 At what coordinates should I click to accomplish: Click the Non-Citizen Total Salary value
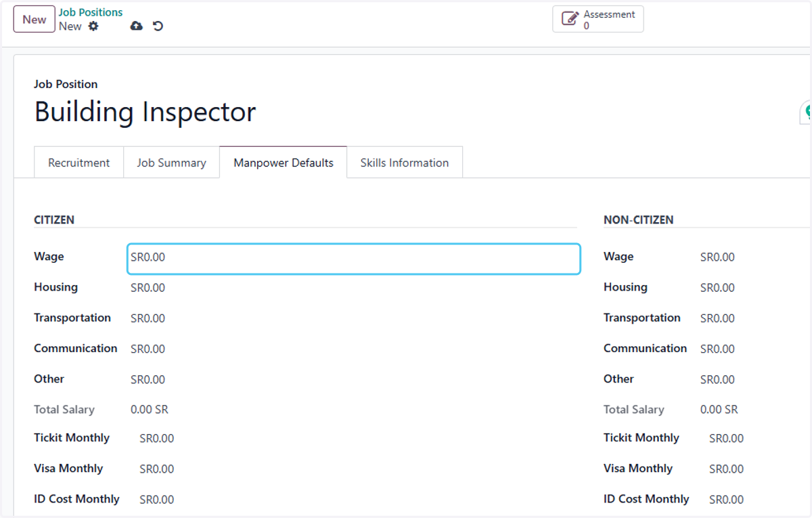click(x=719, y=410)
